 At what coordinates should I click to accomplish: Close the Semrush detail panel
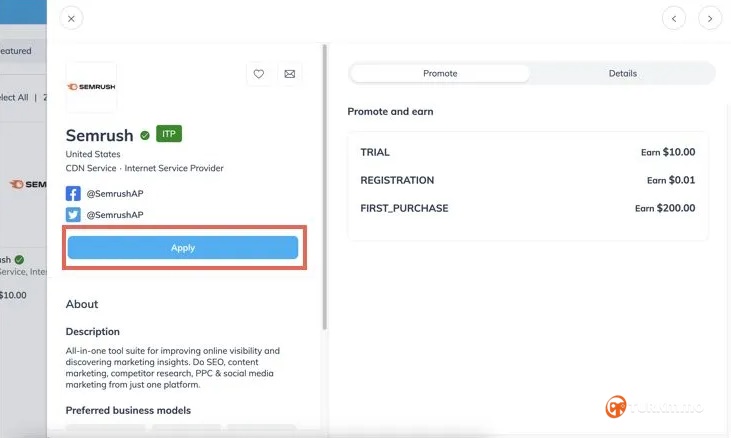71,19
